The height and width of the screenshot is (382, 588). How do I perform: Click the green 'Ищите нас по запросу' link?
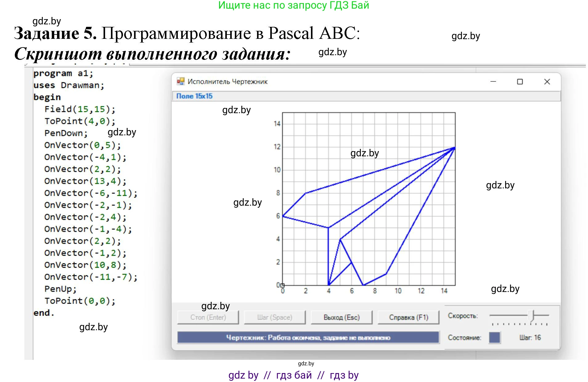[293, 6]
